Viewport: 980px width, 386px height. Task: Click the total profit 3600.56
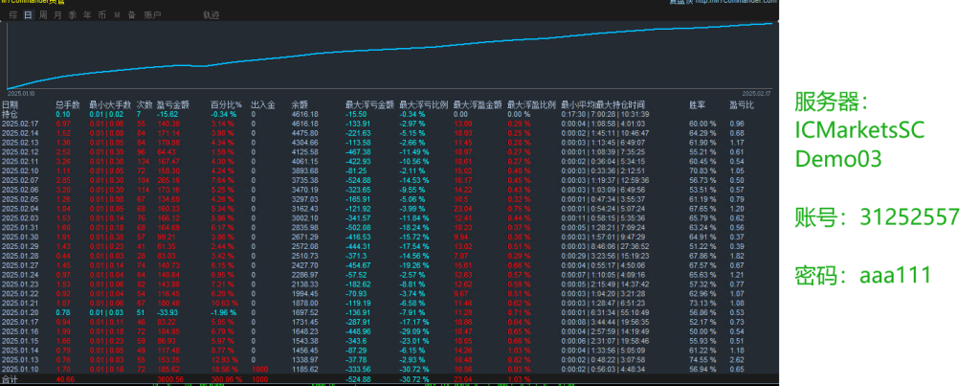[x=170, y=379]
